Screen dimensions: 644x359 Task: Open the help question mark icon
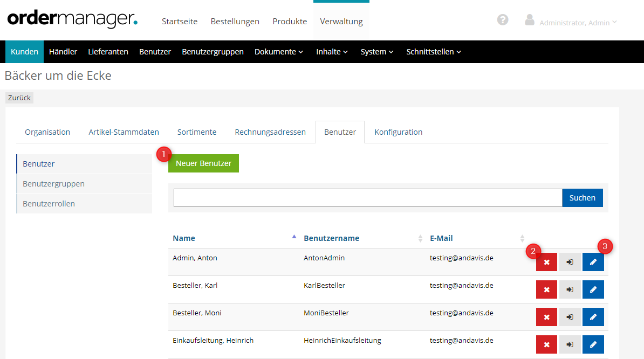pyautogui.click(x=503, y=20)
